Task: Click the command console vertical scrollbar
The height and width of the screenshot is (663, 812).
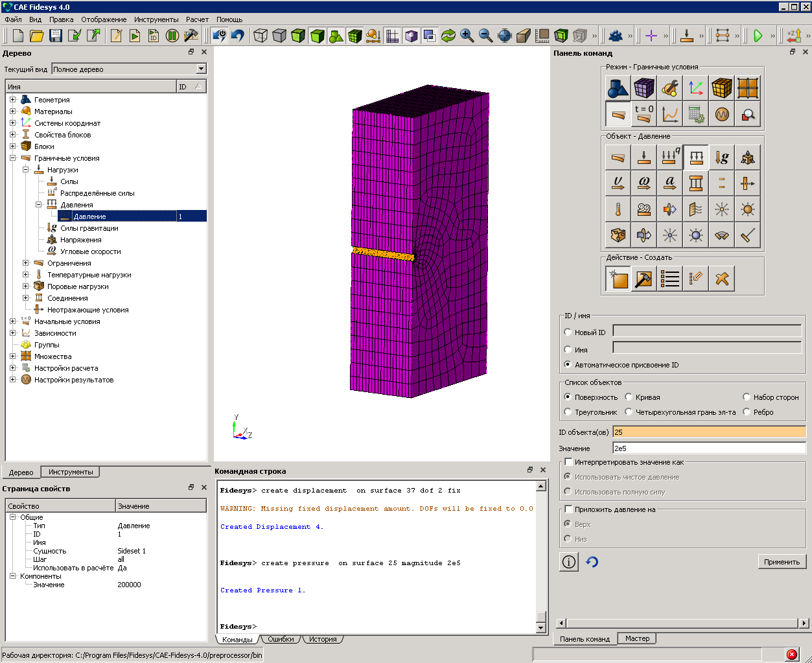Action: 541,557
